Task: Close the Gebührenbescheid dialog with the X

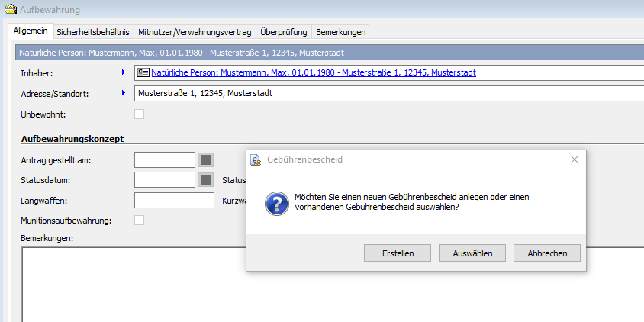Action: [x=575, y=159]
